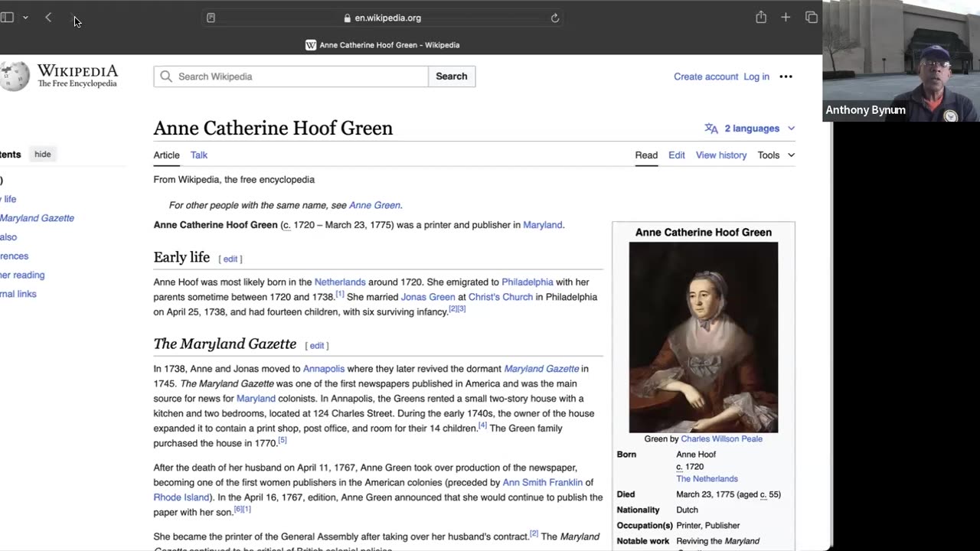Hide the contents sidebar

click(x=43, y=155)
